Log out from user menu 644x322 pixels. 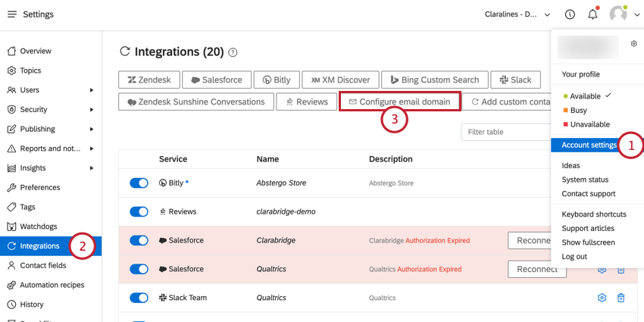pos(574,256)
